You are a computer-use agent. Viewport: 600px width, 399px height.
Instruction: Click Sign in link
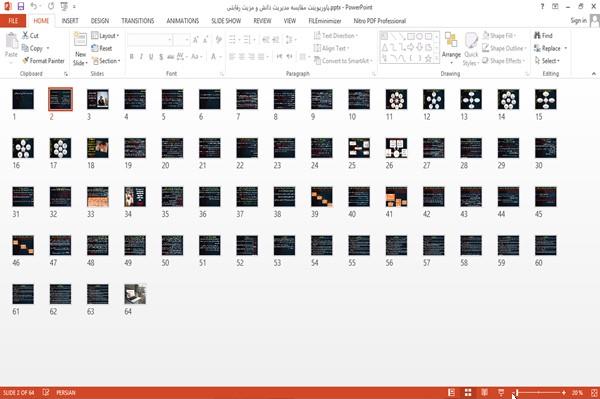(x=578, y=21)
